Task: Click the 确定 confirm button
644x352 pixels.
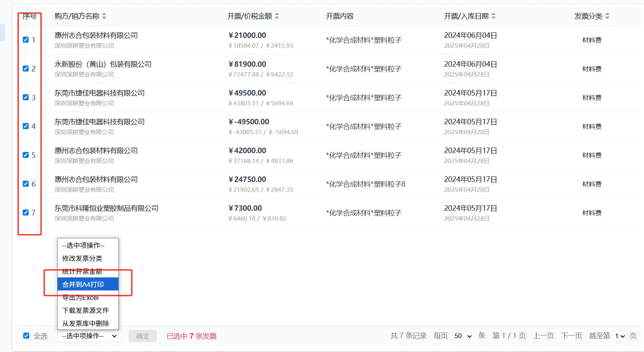Action: coord(142,336)
